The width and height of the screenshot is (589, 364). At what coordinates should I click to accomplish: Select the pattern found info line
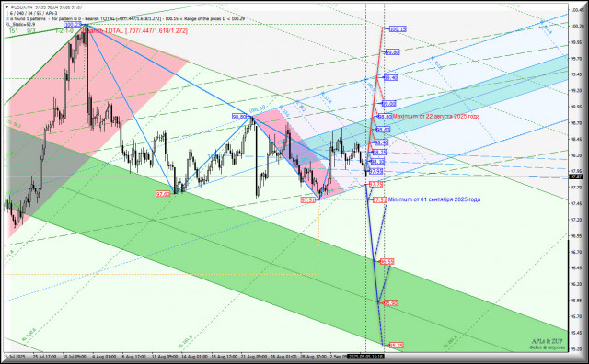click(x=125, y=18)
